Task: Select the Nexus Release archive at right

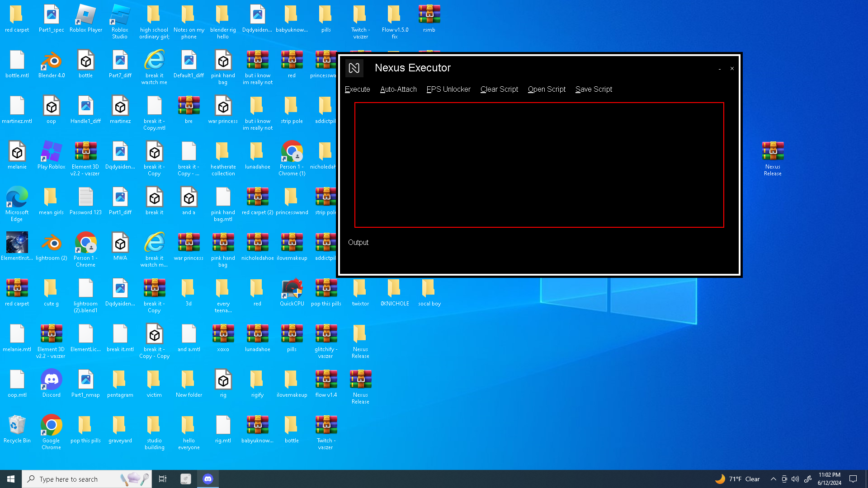Action: [x=772, y=156]
